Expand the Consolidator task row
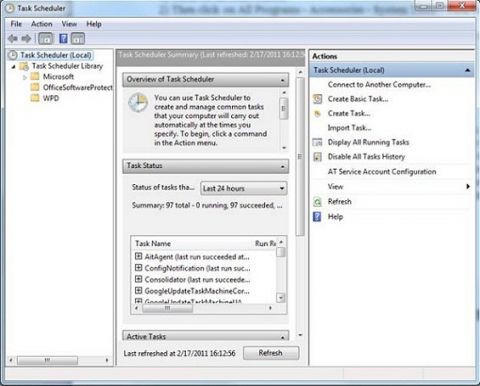The image size is (480, 386). click(x=138, y=279)
